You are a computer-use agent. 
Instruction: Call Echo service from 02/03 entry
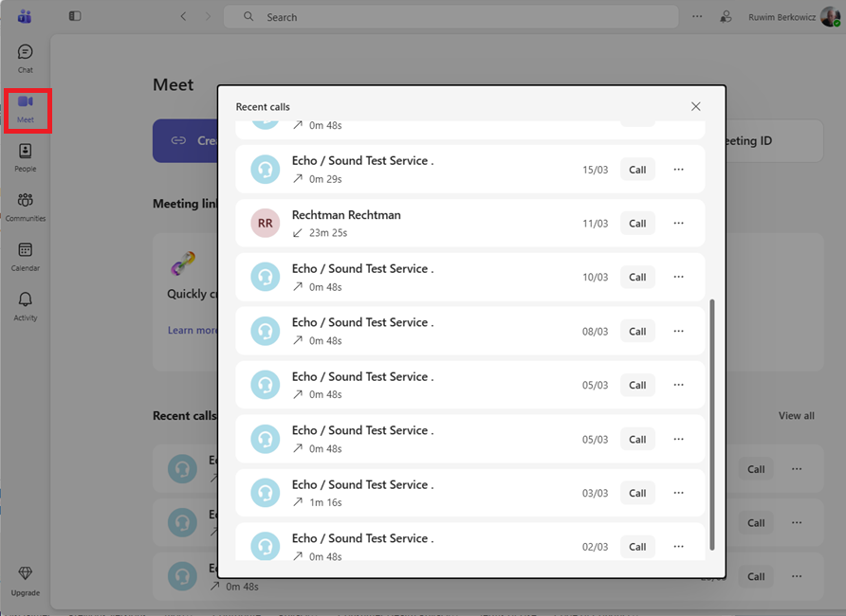click(637, 547)
